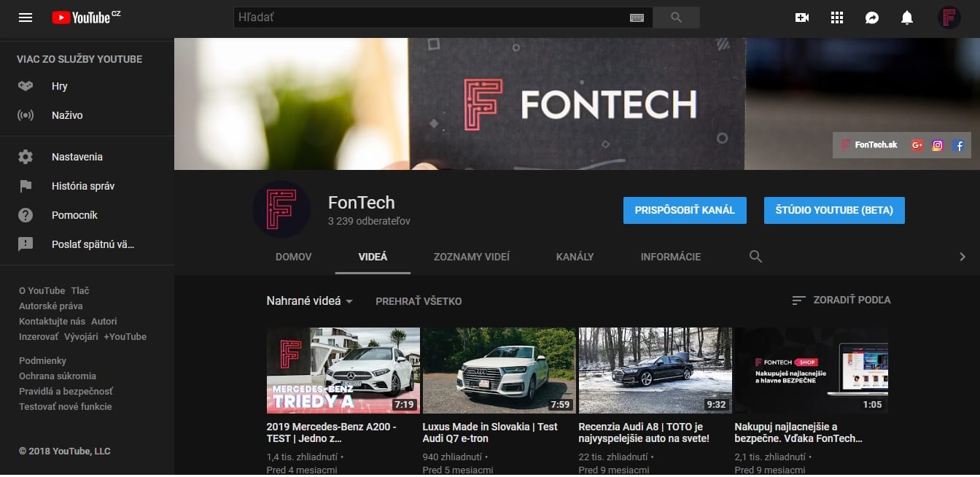Select the Videá tab
The width and height of the screenshot is (980, 477).
373,257
